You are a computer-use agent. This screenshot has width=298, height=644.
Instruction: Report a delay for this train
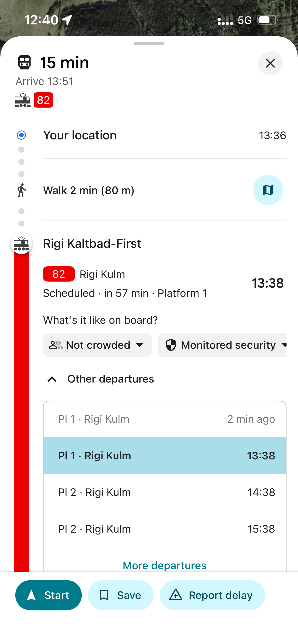[x=212, y=595]
